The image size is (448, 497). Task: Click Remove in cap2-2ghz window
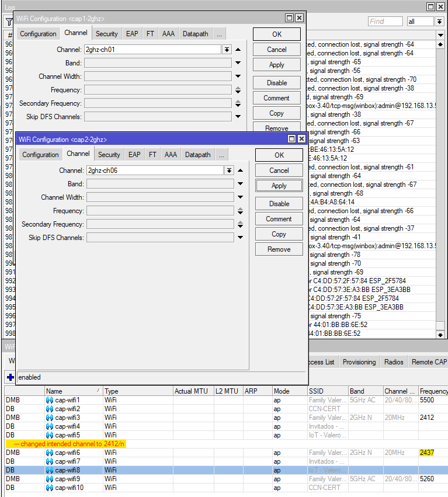pos(279,249)
